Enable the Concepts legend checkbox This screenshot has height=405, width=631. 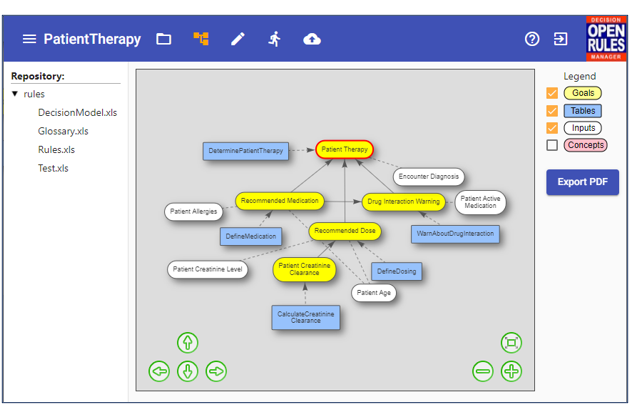pos(553,145)
